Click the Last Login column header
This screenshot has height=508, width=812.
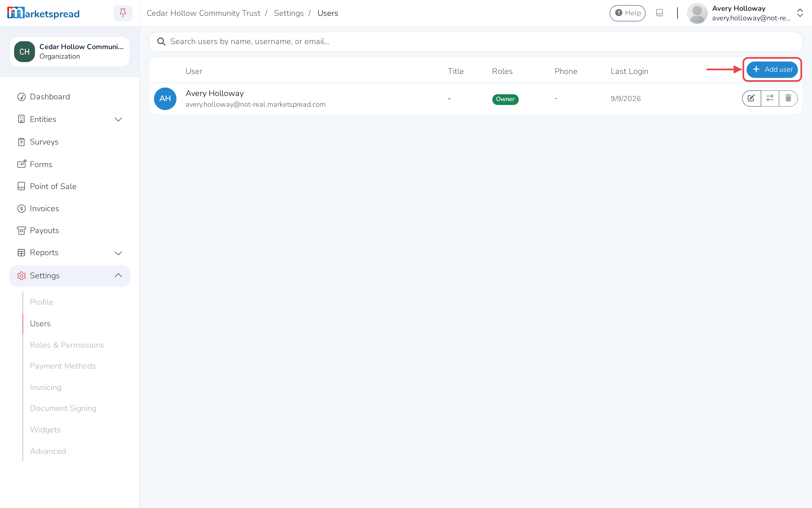(629, 71)
